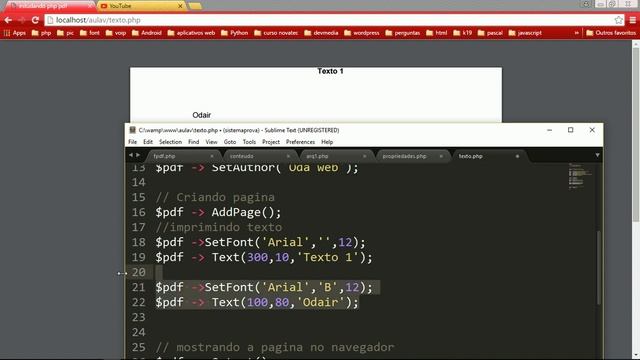Image resolution: width=640 pixels, height=360 pixels.
Task: Click the browser back arrow
Action: (8, 20)
